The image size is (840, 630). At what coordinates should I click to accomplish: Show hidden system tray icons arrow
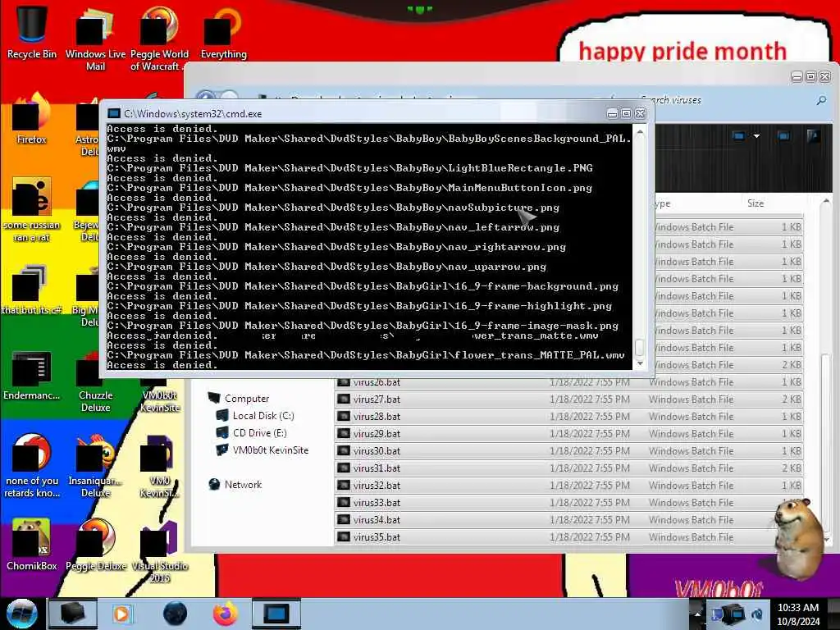click(697, 614)
